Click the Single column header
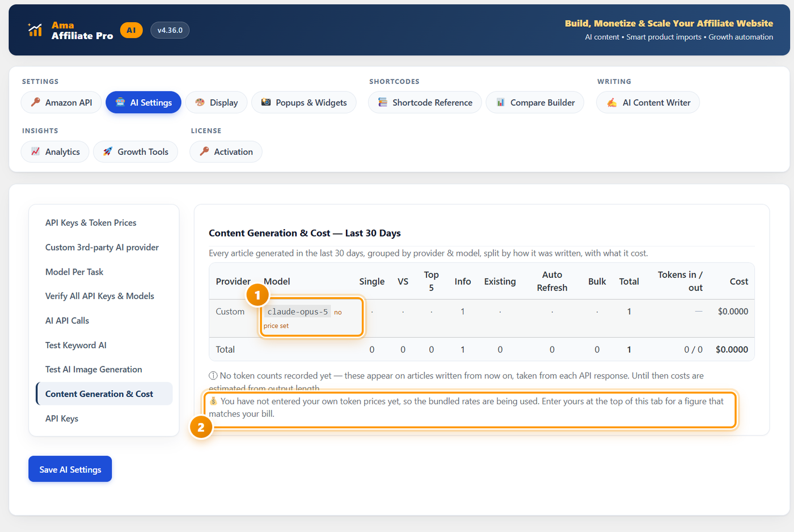The height and width of the screenshot is (532, 794). pyautogui.click(x=372, y=281)
